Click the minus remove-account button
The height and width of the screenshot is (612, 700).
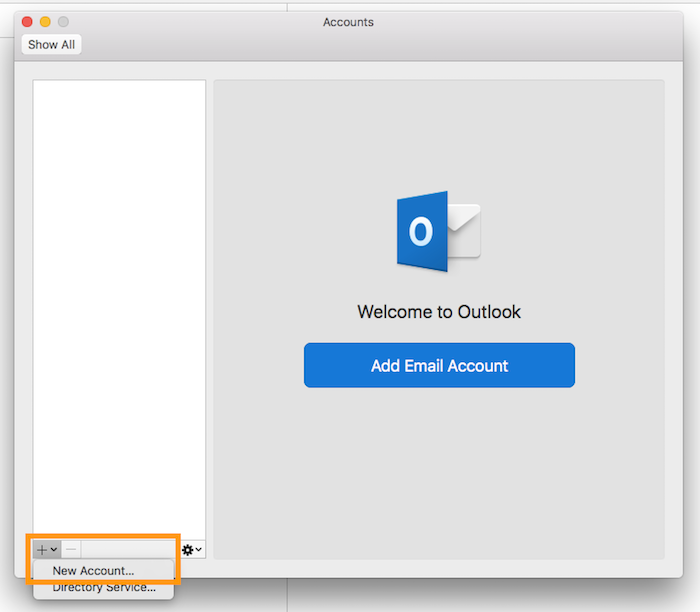click(x=71, y=550)
